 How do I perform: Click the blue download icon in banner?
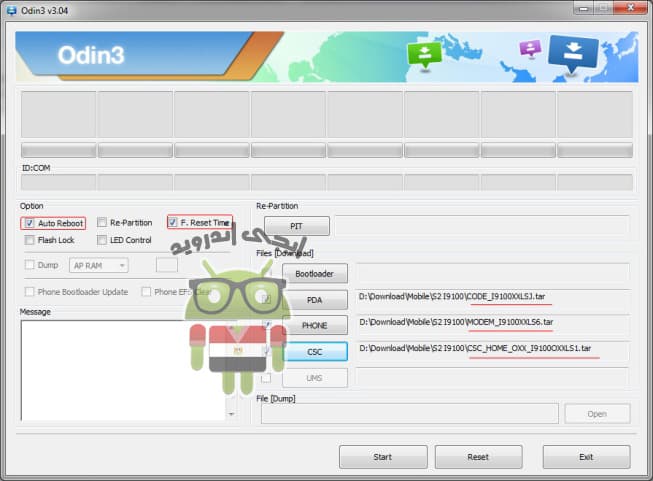[x=573, y=53]
